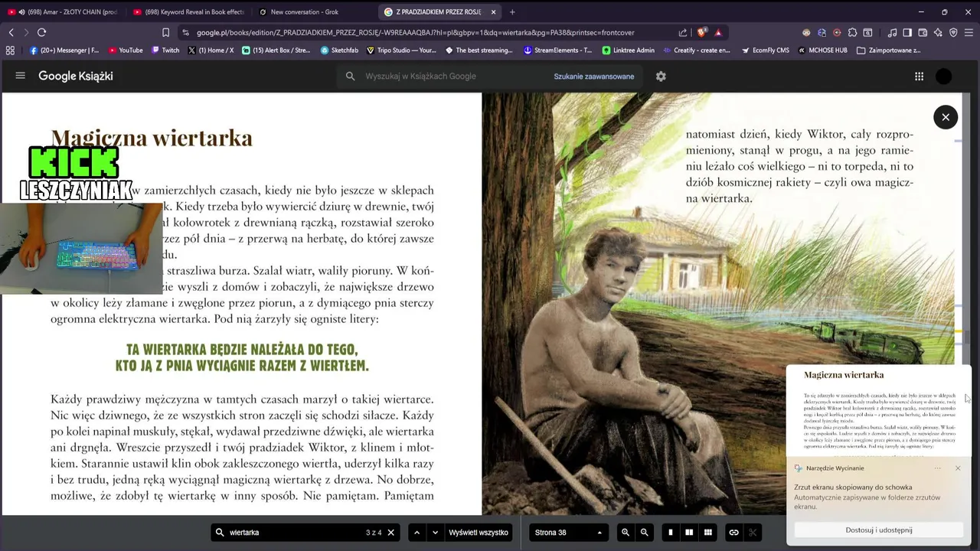Open Linktree Admin bookmark
980x551 pixels.
[x=629, y=51]
